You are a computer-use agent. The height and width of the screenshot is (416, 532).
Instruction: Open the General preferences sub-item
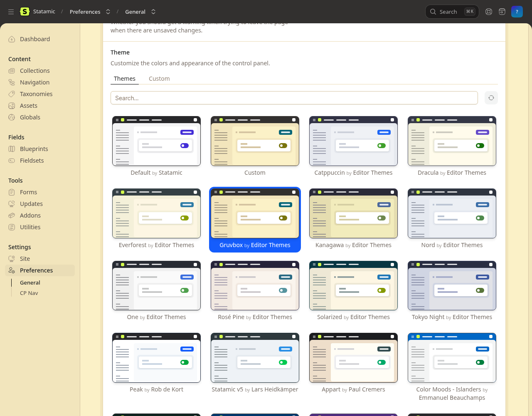coord(30,282)
